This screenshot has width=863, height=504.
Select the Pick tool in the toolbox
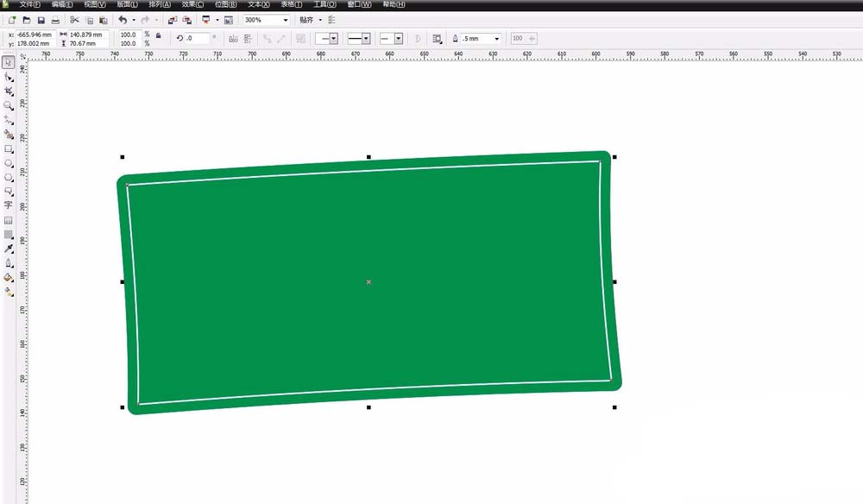(9, 62)
